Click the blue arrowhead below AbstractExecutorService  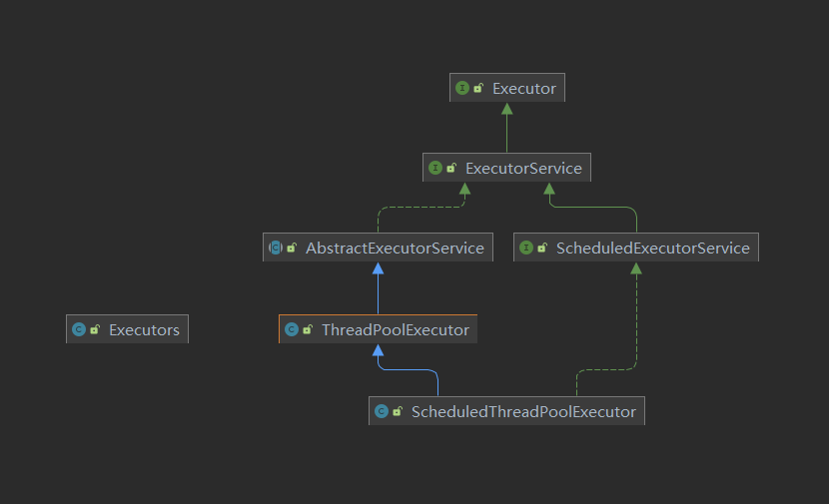378,268
